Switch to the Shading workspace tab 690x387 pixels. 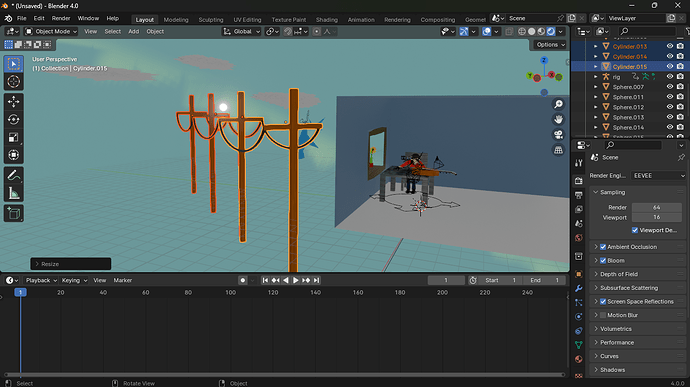(327, 20)
